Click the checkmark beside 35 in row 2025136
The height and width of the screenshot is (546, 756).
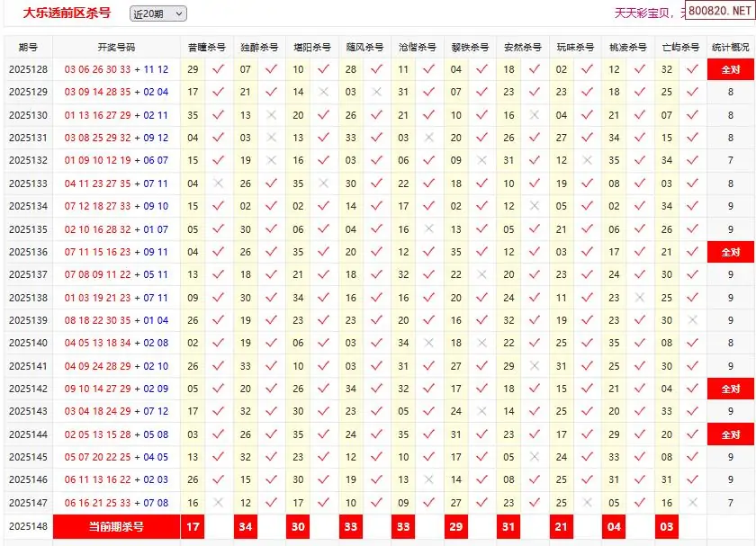click(x=482, y=252)
